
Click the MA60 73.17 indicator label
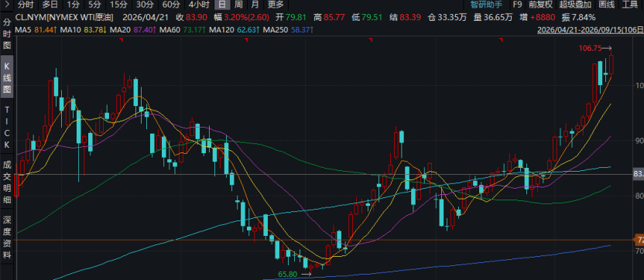[183, 30]
